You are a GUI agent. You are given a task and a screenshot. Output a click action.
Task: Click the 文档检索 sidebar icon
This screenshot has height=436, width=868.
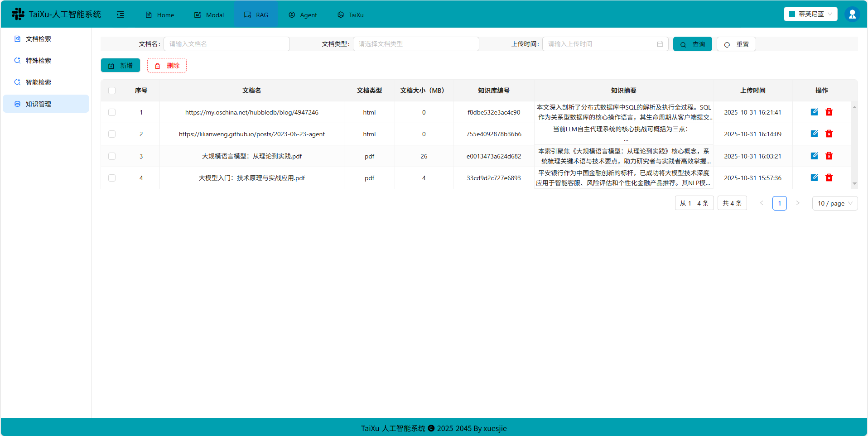pos(17,38)
